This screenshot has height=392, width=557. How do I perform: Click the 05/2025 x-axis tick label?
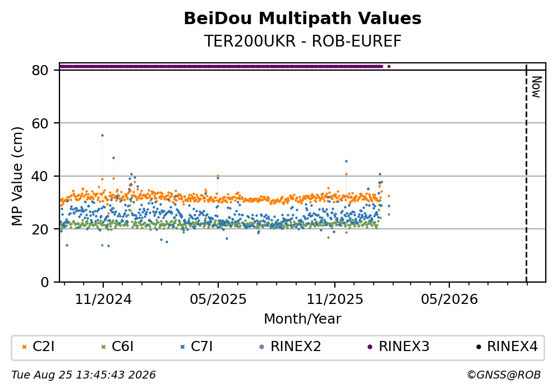pyautogui.click(x=218, y=299)
